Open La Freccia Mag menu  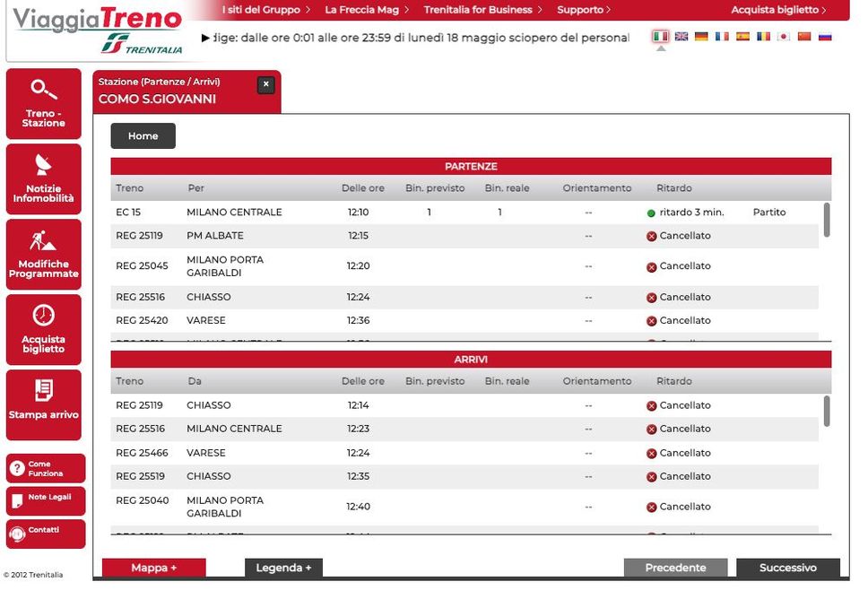367,10
